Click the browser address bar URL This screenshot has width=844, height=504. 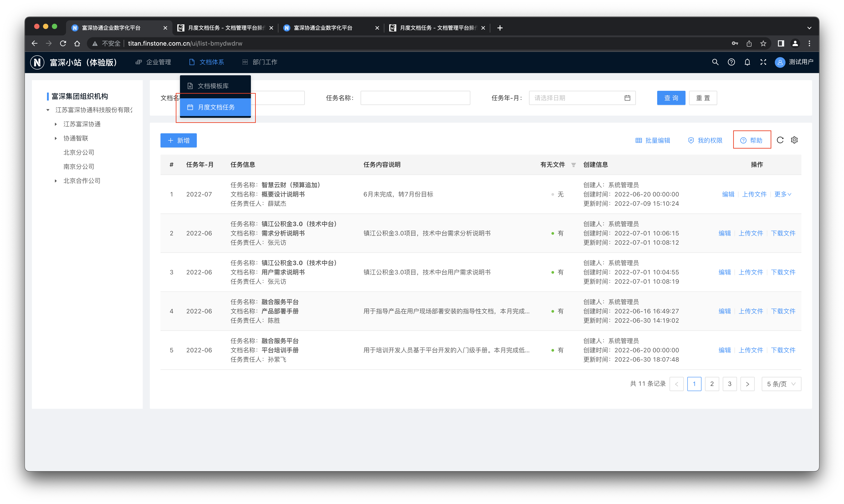point(185,43)
